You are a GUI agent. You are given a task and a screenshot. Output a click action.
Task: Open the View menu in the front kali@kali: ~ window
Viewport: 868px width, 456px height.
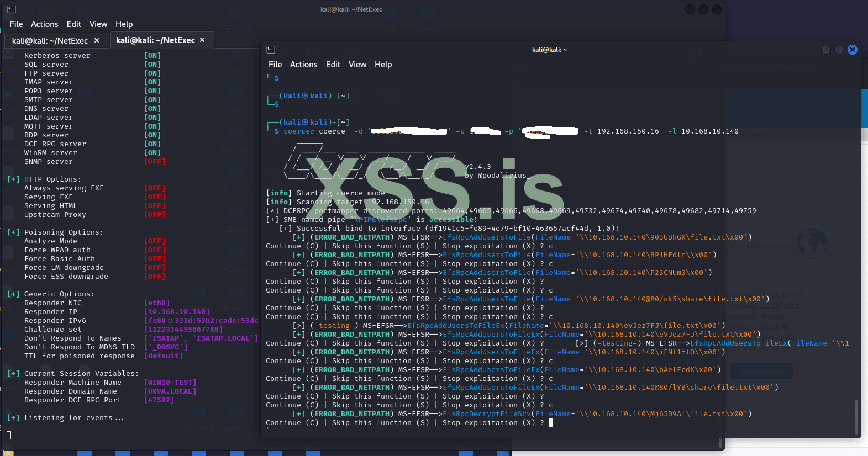[x=357, y=65]
